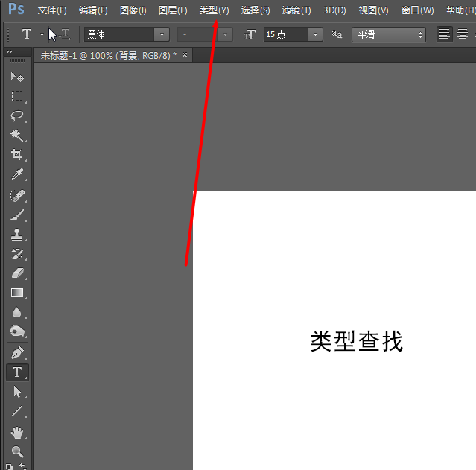Click the anti-aliasing aa icon
This screenshot has height=470, width=476.
click(x=337, y=34)
